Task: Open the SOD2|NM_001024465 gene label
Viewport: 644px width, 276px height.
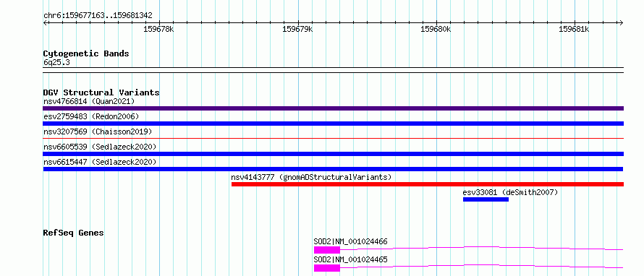Action: [x=350, y=259]
